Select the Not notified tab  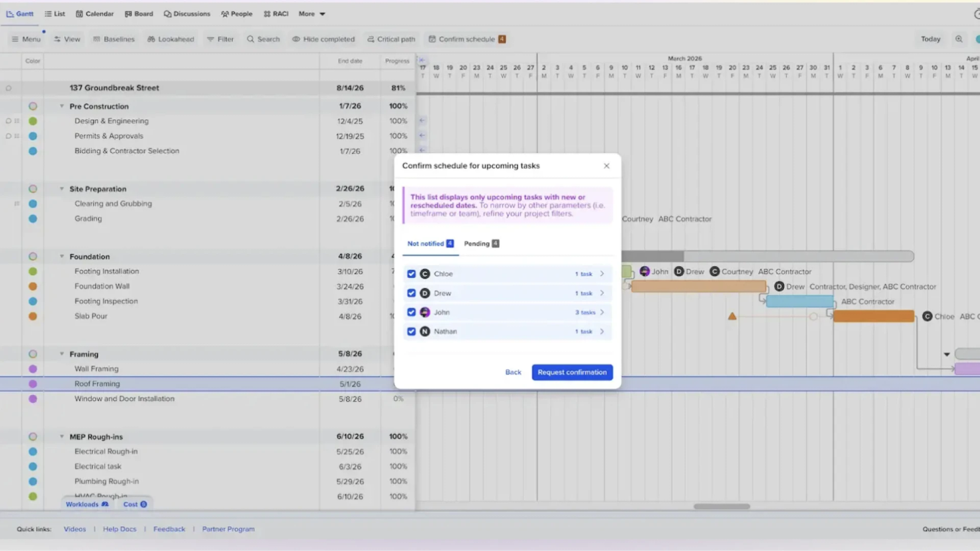(x=430, y=244)
